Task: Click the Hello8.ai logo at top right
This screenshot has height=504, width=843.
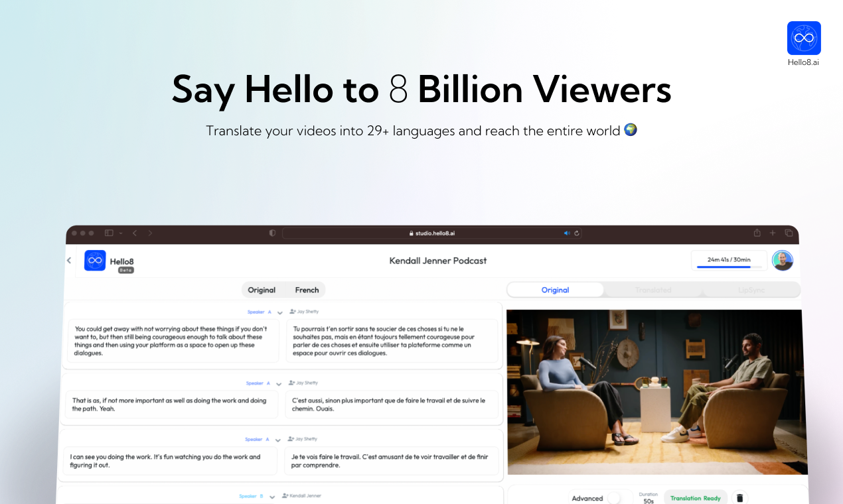Action: coord(804,38)
